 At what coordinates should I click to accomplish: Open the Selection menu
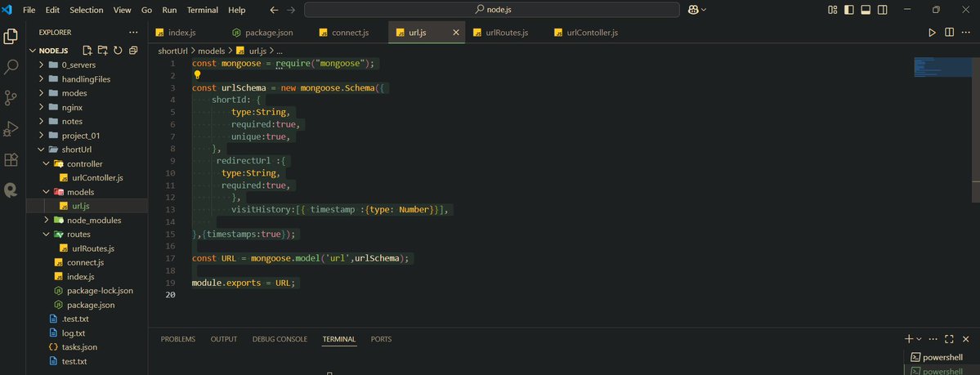tap(87, 10)
